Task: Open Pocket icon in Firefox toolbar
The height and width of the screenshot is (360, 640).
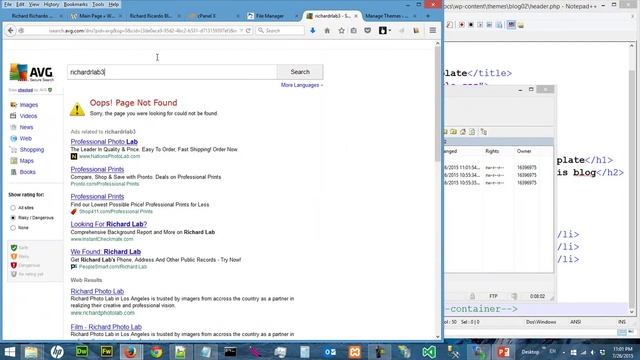Action: pyautogui.click(x=367, y=31)
